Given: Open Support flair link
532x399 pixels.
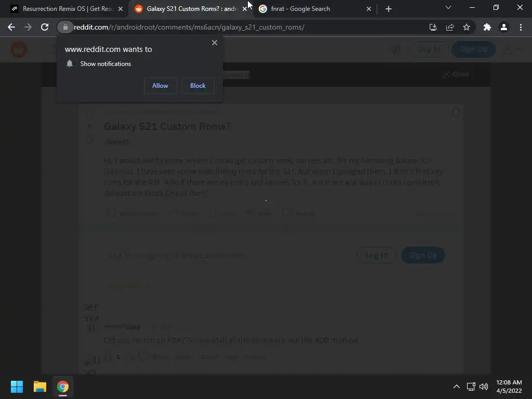Looking at the screenshot, I should click(117, 142).
